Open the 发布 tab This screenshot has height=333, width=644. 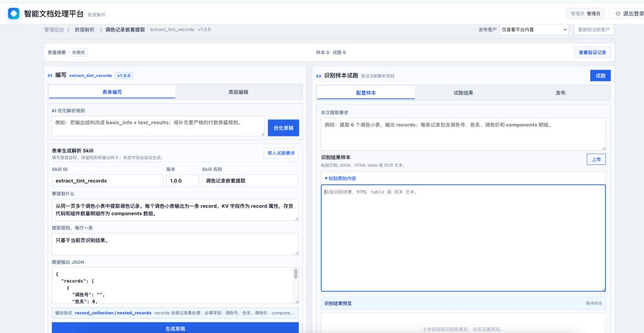point(561,93)
